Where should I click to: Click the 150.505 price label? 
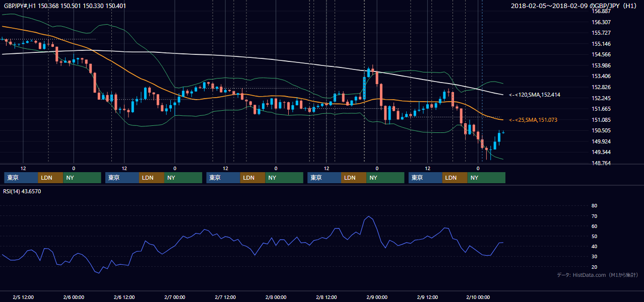point(601,130)
